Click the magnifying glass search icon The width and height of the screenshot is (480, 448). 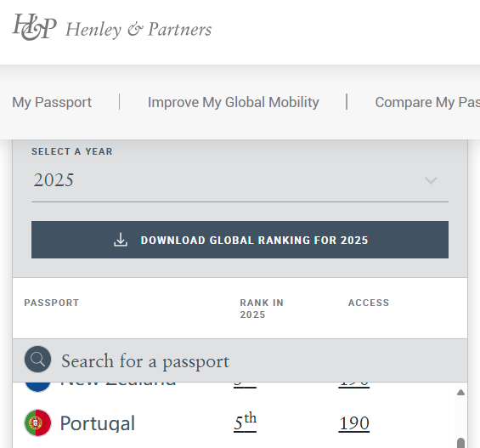tap(37, 360)
